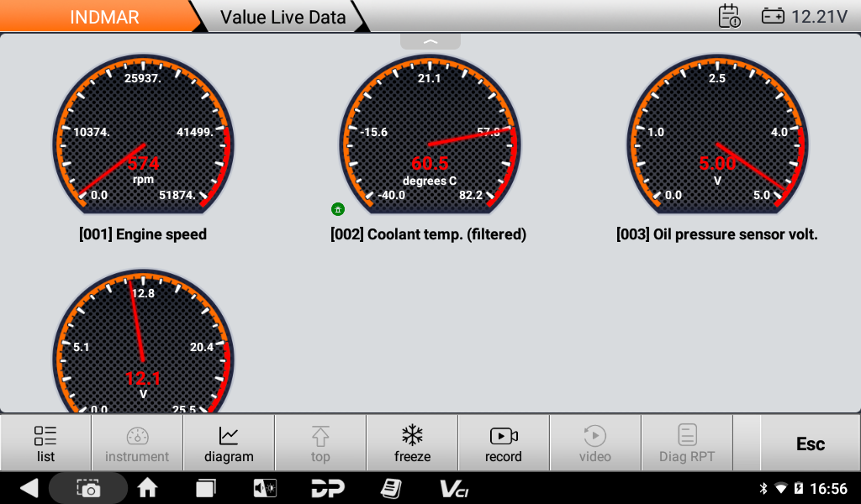Open the recent apps overview
The image size is (861, 504).
click(x=206, y=487)
